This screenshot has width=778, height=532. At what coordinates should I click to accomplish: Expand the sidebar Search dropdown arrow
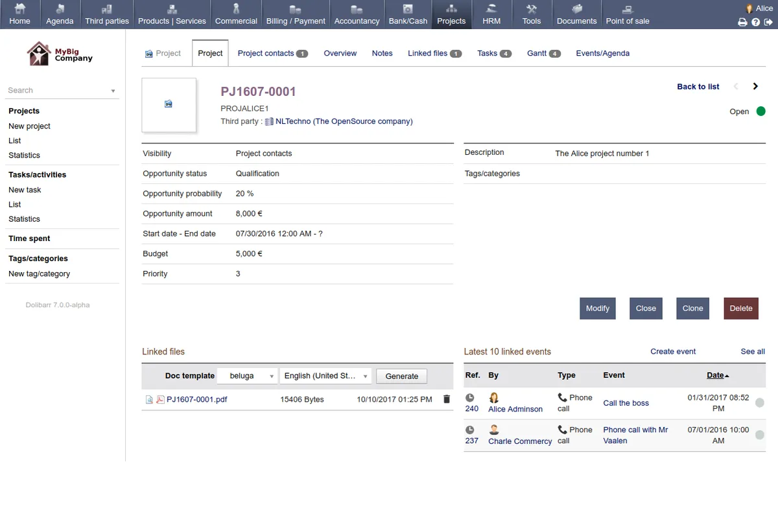[x=113, y=91]
